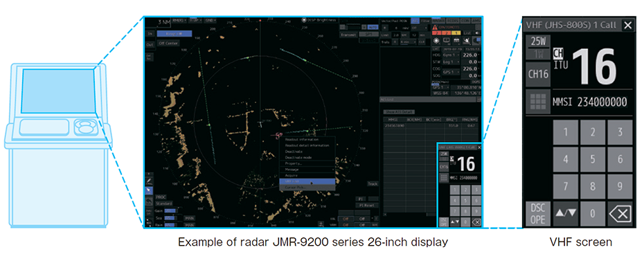Select 25W power on enlarged VHF screen
The image size is (644, 254).
[537, 41]
